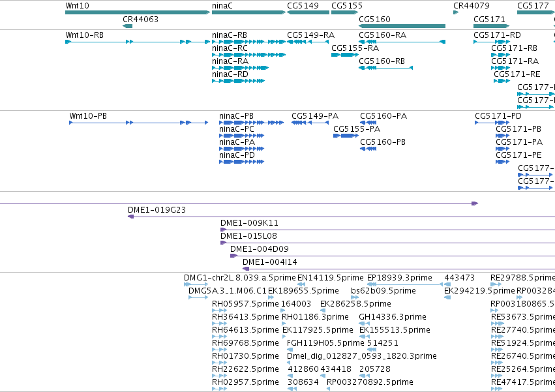
Task: Select the ninaC-RC transcript
Action: pyautogui.click(x=249, y=55)
